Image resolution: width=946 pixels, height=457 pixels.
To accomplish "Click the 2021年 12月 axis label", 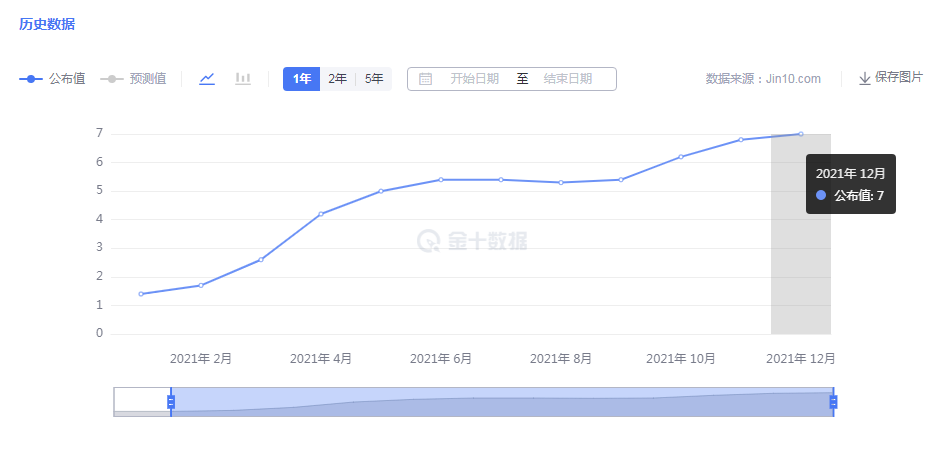I will (x=801, y=359).
